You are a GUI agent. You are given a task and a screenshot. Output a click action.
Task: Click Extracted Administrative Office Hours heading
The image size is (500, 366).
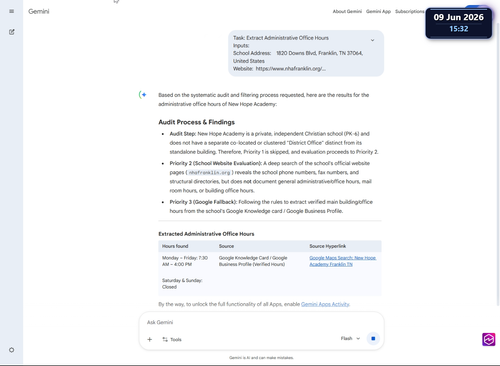(206, 234)
